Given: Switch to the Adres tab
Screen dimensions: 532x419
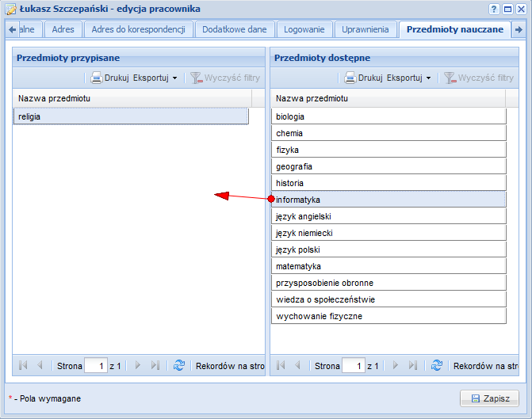Looking at the screenshot, I should [63, 29].
